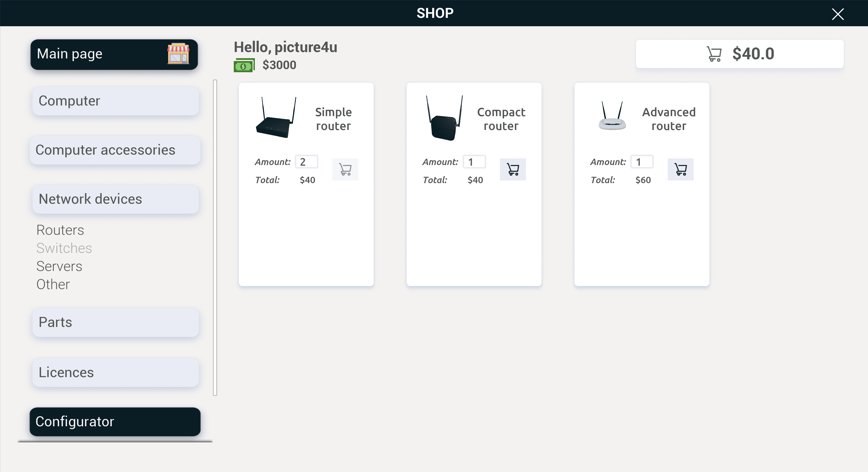The height and width of the screenshot is (472, 868).
Task: Select the Switches subcategory
Action: point(64,248)
